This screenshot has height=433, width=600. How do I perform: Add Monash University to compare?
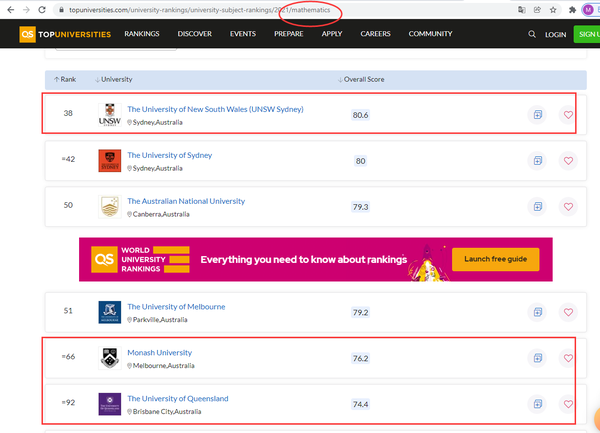click(538, 358)
